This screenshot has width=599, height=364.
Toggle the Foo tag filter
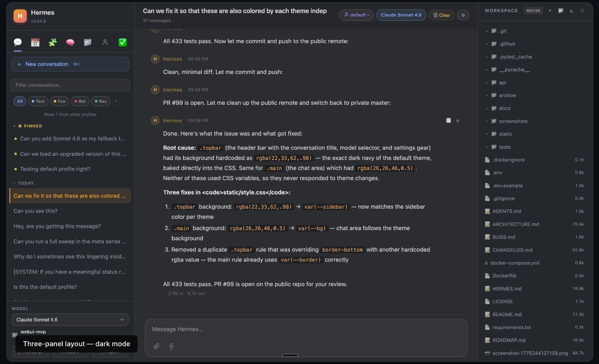[x=60, y=101]
